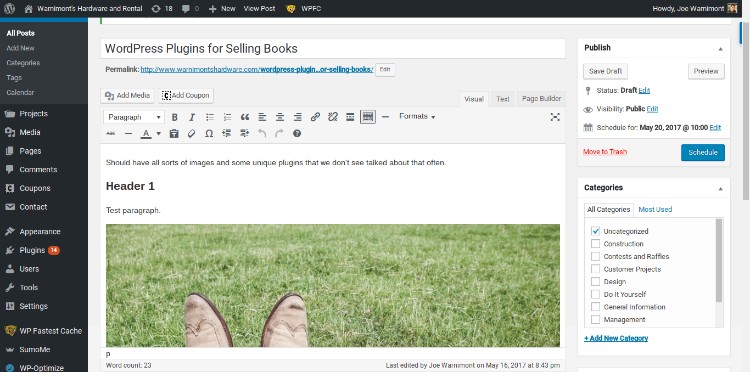Open the Formats dropdown

click(x=417, y=117)
